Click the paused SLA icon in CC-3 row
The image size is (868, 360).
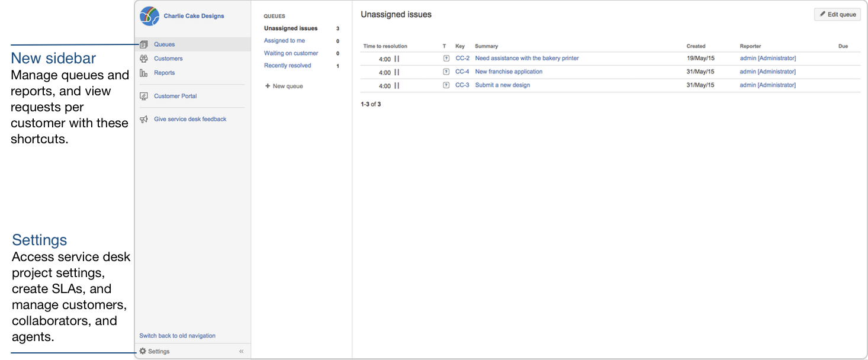[397, 86]
